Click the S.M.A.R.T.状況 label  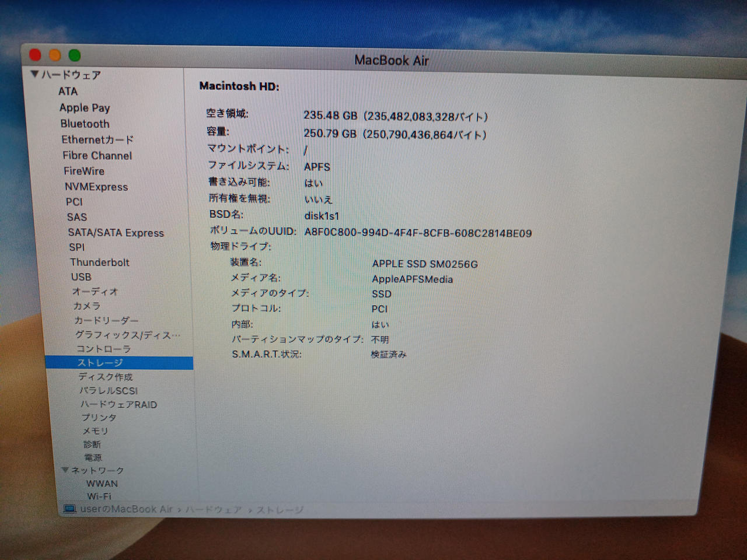[267, 354]
